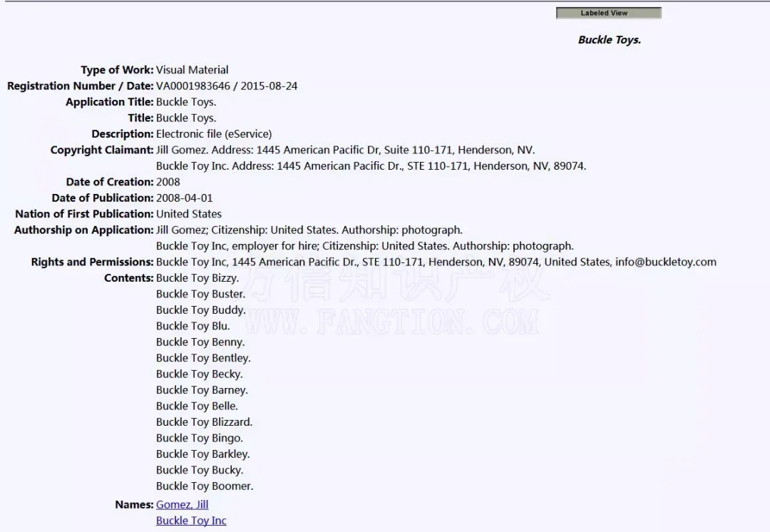
Task: Click 'Buckle Toy Bingo.' contents entry
Action: (x=200, y=438)
